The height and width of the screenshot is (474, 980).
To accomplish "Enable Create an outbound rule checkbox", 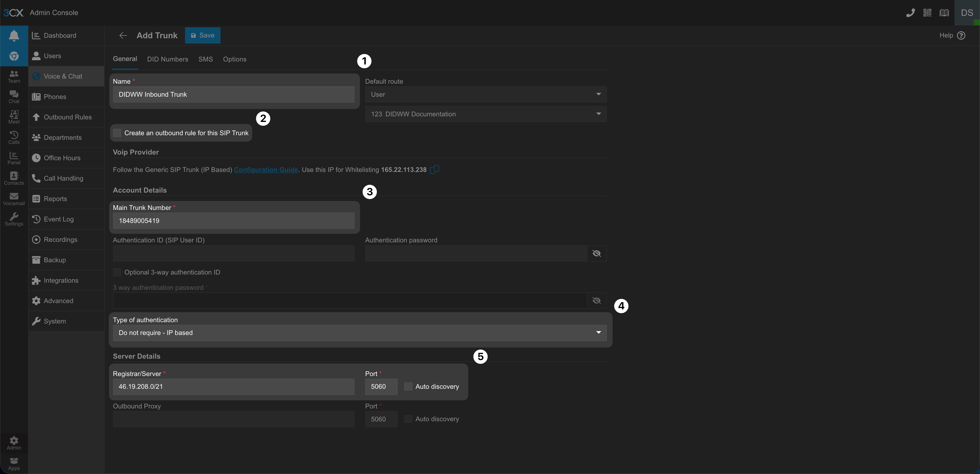I will [117, 133].
